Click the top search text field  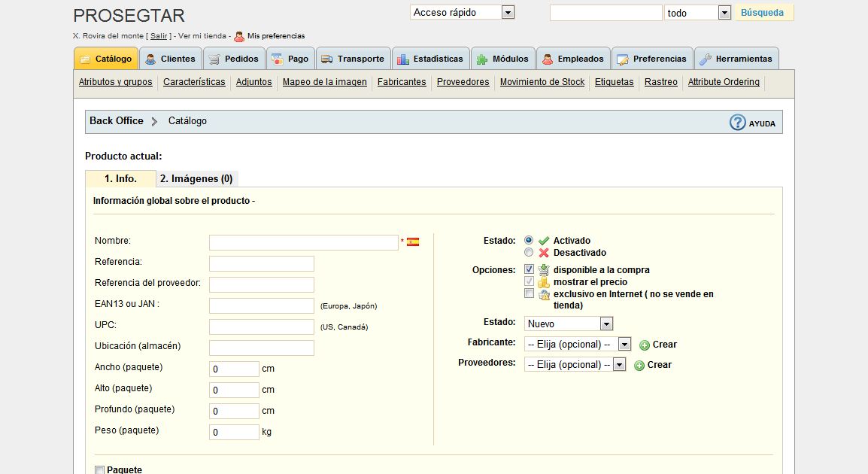pos(605,13)
